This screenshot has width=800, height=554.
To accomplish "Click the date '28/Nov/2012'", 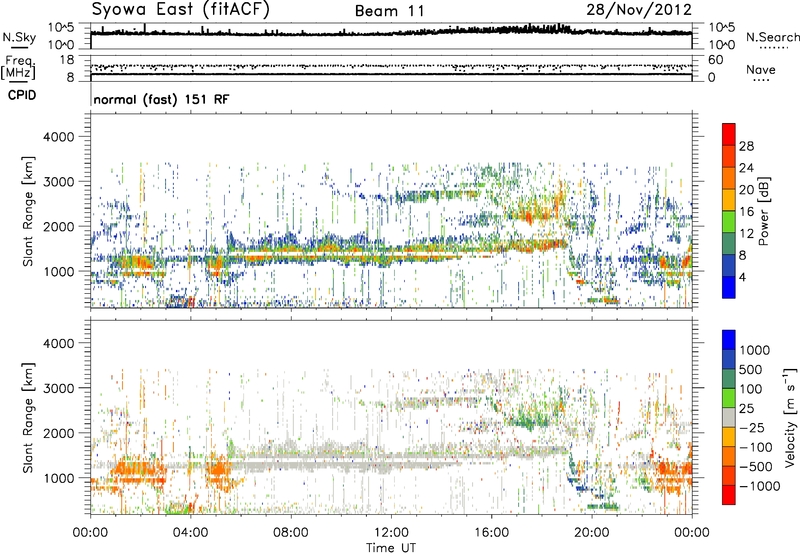I will coord(639,10).
